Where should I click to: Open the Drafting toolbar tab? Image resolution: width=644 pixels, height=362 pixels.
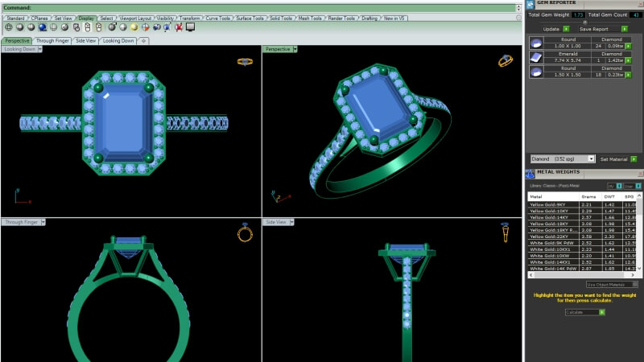[x=369, y=18]
